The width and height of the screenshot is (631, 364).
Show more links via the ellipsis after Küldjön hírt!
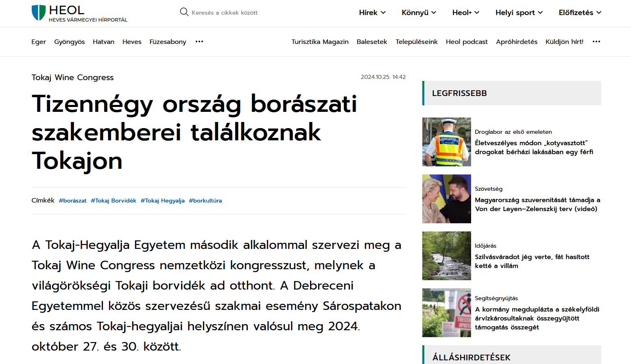coord(596,41)
